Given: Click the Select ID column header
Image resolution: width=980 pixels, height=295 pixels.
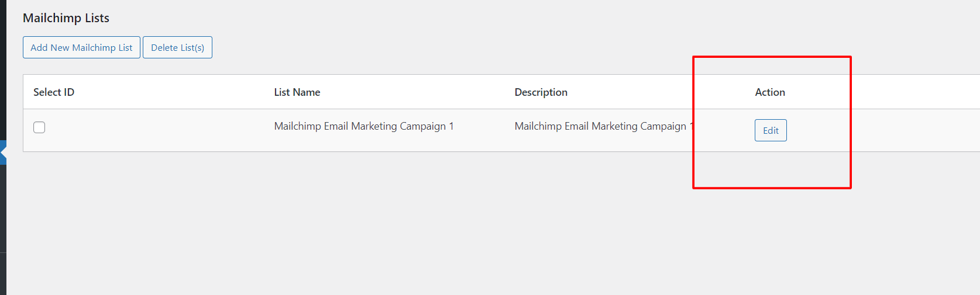Looking at the screenshot, I should (x=54, y=92).
